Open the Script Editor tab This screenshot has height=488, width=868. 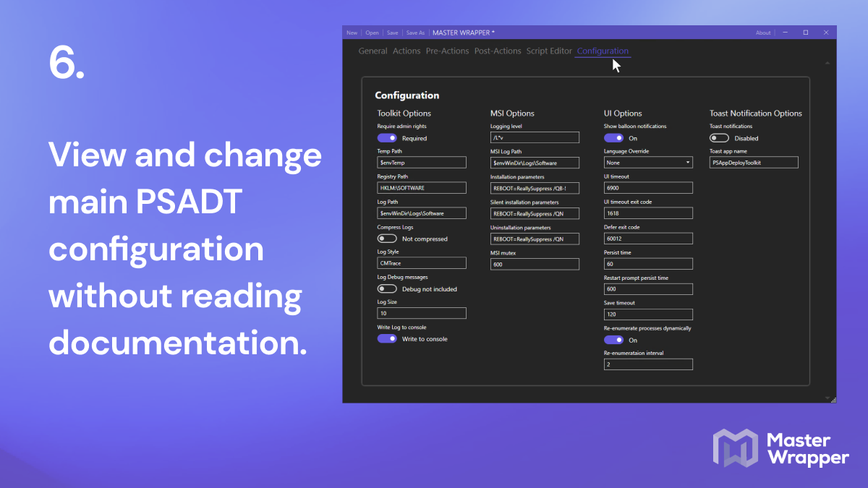549,51
